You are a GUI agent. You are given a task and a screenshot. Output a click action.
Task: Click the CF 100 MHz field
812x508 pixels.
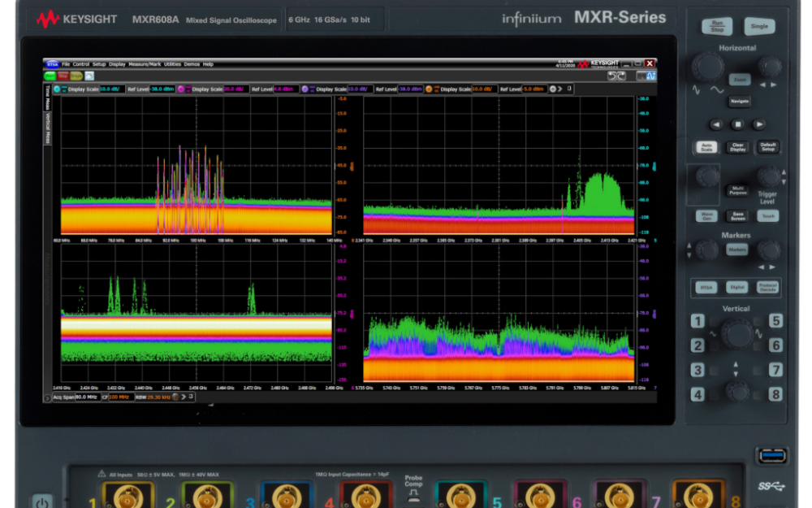tap(120, 397)
